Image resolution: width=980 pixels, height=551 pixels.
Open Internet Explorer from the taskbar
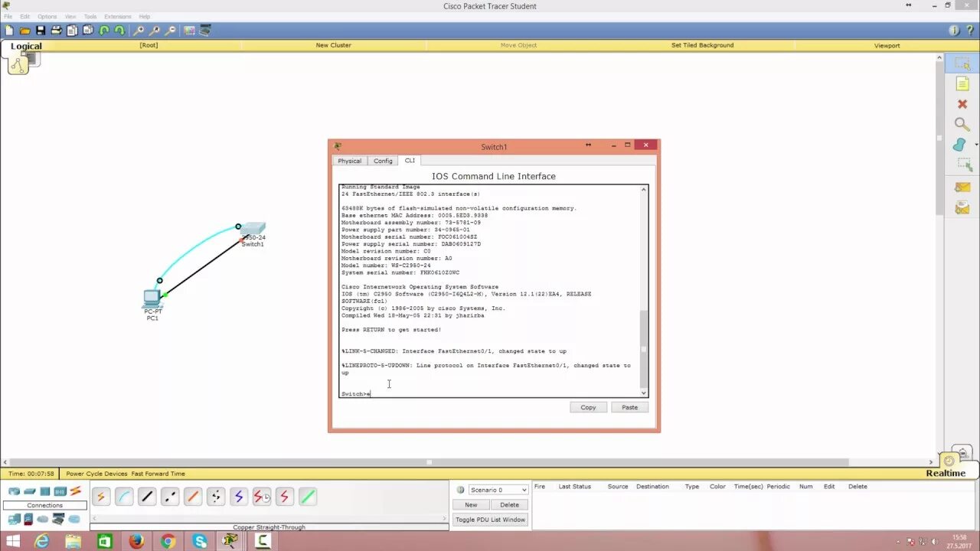coord(41,541)
